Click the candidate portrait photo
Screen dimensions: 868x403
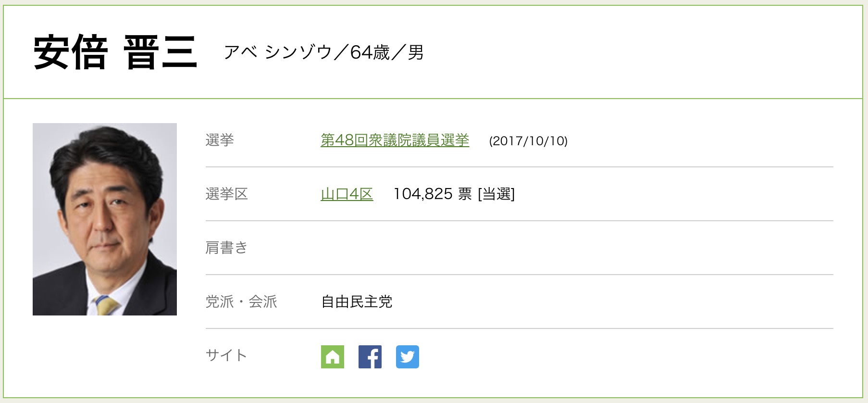tap(105, 219)
